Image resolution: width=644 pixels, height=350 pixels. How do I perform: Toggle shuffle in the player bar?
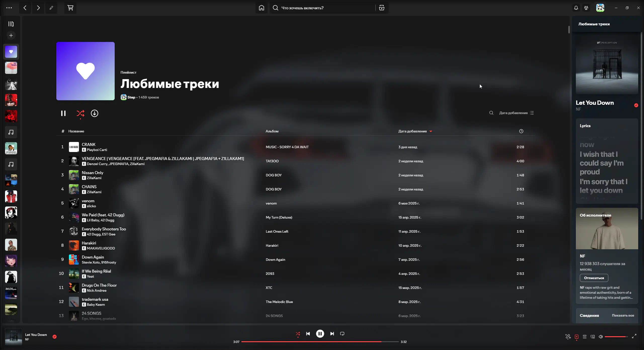(x=298, y=334)
